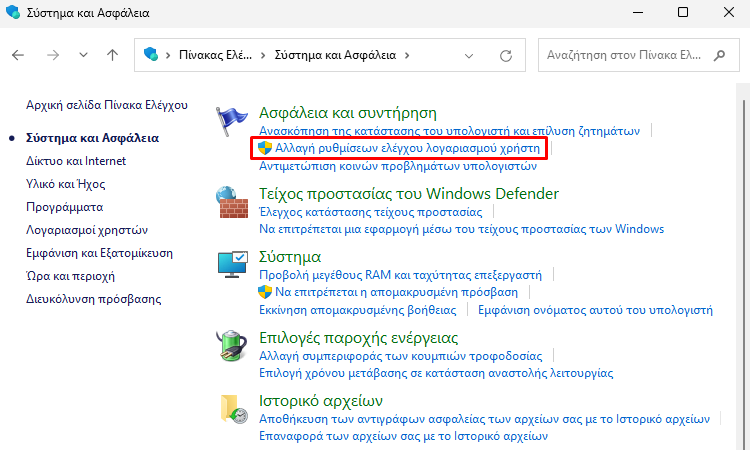Go to Αρχική σελίδα Πίνακα Ελέγχου
This screenshot has width=750, height=450.
(107, 104)
